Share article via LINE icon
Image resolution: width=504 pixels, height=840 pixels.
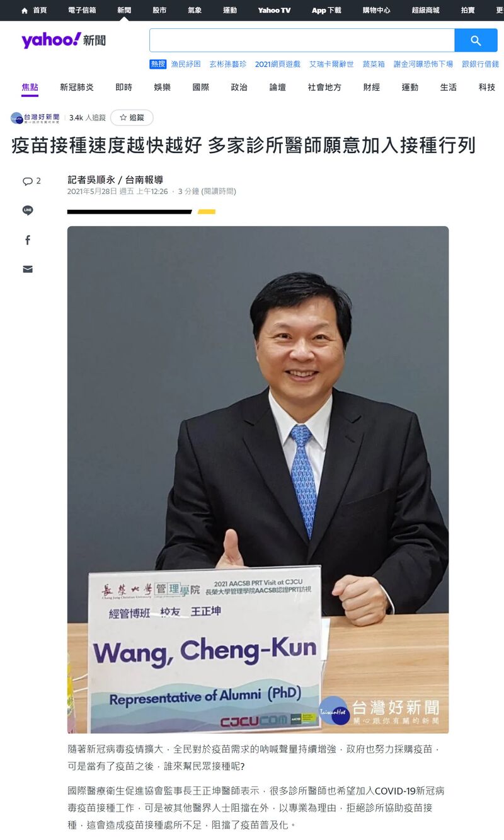(x=28, y=210)
